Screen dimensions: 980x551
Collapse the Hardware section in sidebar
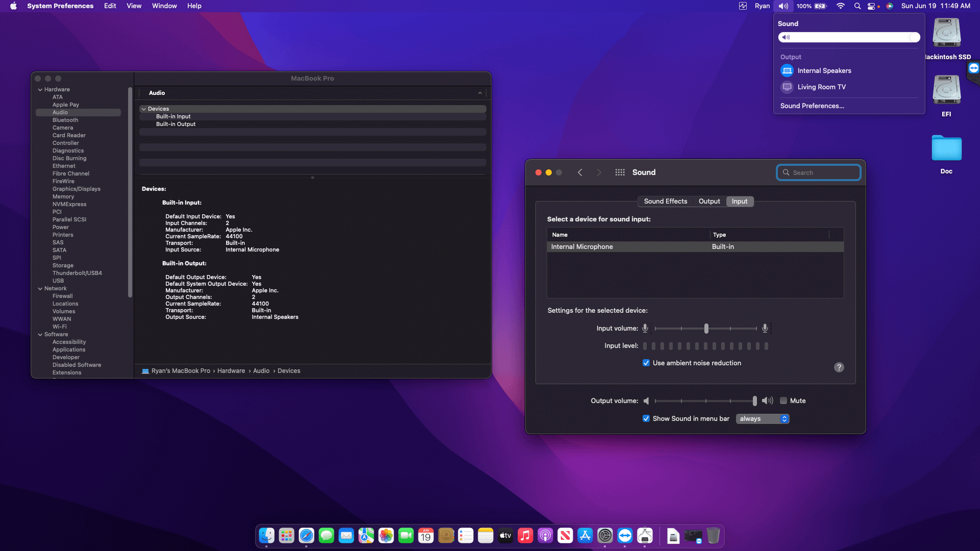point(40,89)
